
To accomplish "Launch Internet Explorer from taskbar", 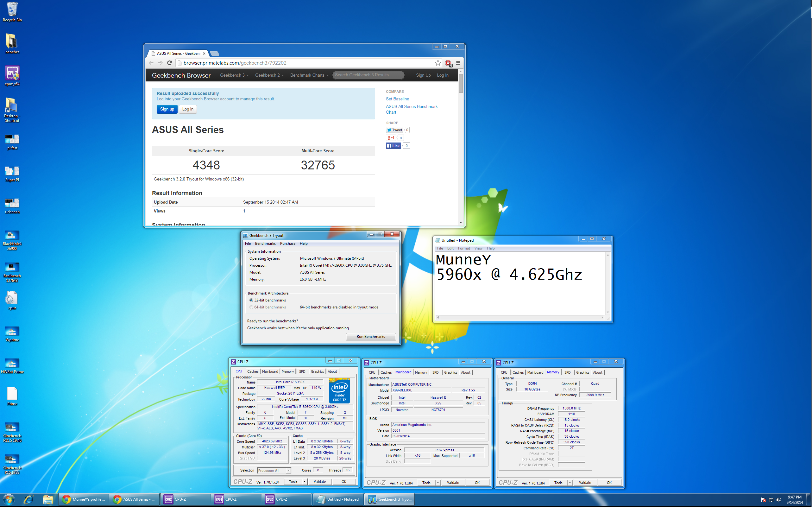I will 28,500.
